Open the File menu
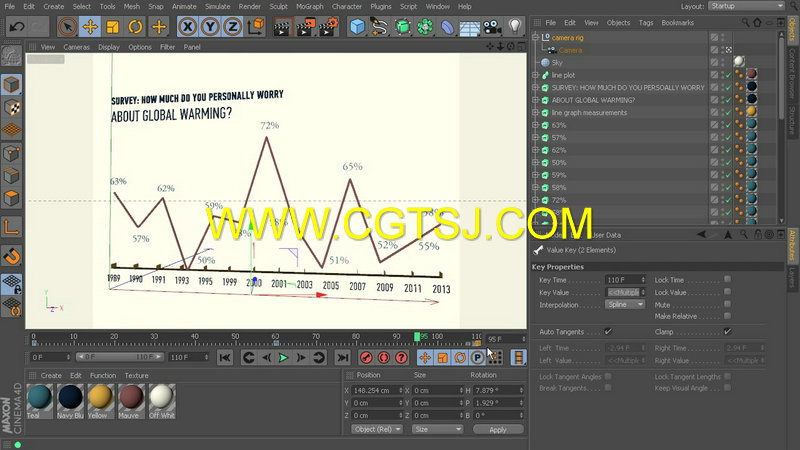This screenshot has width=800, height=450. click(10, 7)
